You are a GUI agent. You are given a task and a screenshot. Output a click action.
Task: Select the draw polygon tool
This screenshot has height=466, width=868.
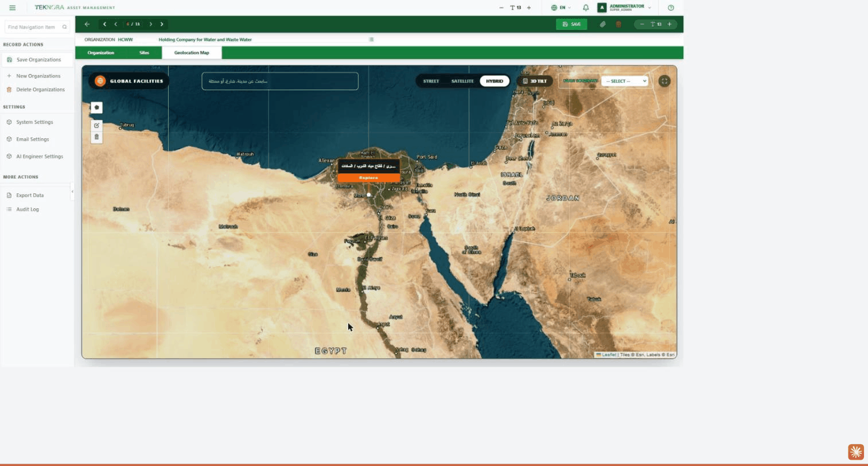pyautogui.click(x=96, y=107)
